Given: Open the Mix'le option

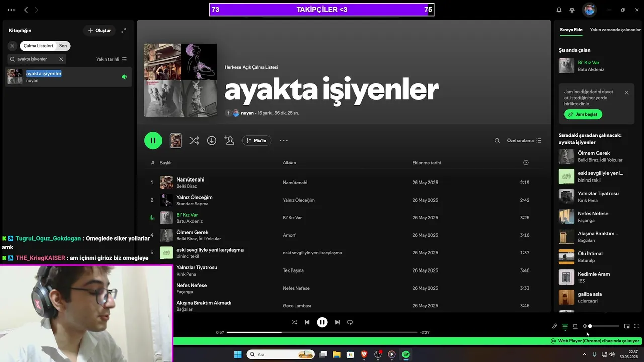Looking at the screenshot, I should click(x=257, y=141).
